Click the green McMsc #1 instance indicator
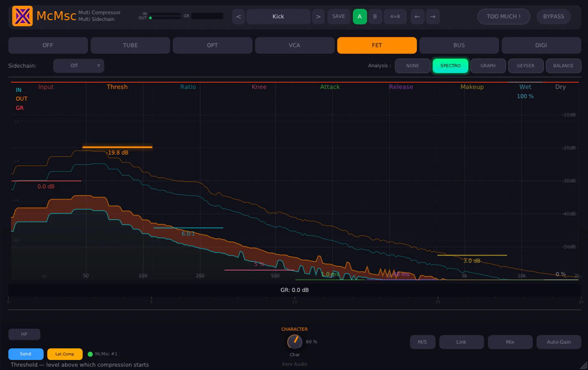This screenshot has width=588, height=370. point(90,354)
